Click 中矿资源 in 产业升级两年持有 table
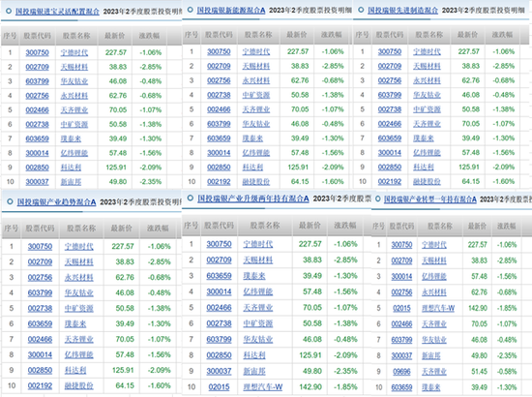The image size is (532, 397). pos(258,323)
